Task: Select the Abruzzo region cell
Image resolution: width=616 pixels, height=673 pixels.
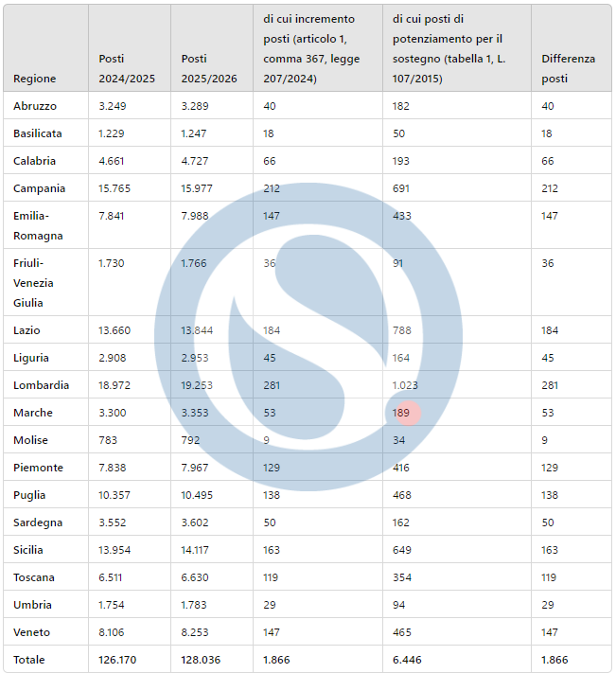Action: point(35,106)
